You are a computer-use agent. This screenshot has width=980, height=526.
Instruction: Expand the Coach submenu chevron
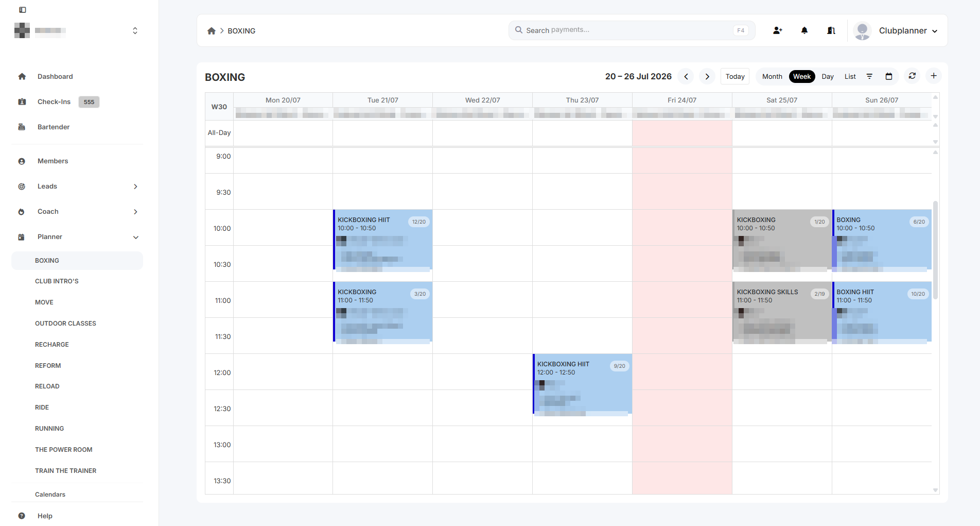135,212
